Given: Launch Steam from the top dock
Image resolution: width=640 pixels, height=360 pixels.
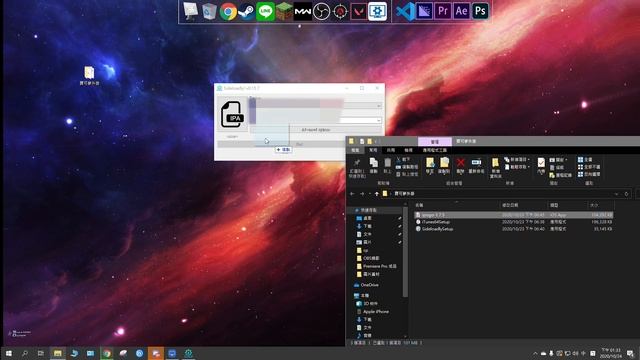Looking at the screenshot, I should coord(247,11).
